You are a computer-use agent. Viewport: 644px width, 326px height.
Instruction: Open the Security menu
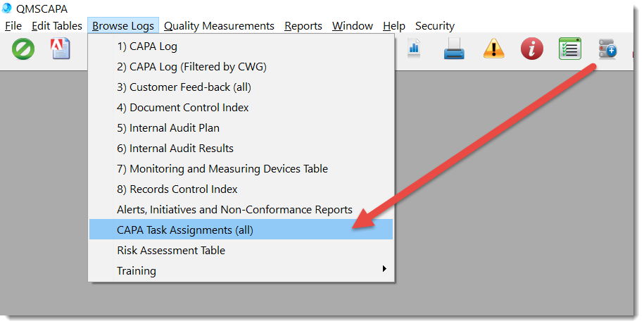pyautogui.click(x=435, y=26)
